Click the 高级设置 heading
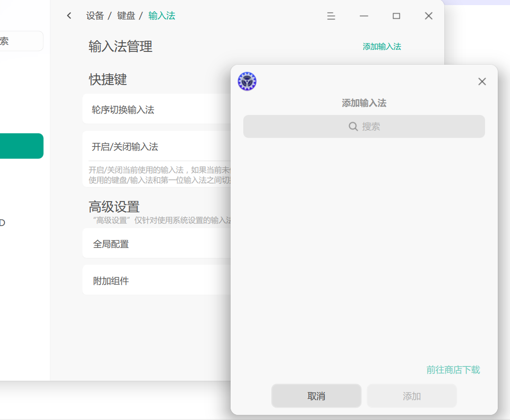 point(114,207)
